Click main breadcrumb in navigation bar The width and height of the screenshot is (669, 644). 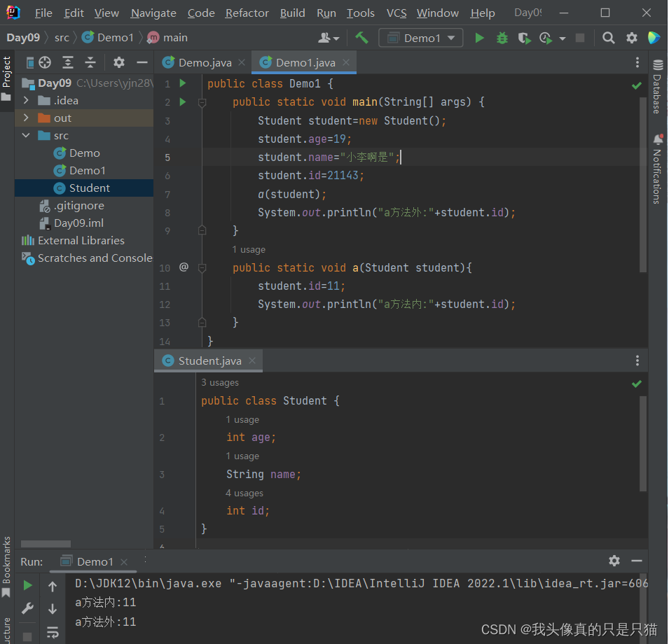click(175, 38)
